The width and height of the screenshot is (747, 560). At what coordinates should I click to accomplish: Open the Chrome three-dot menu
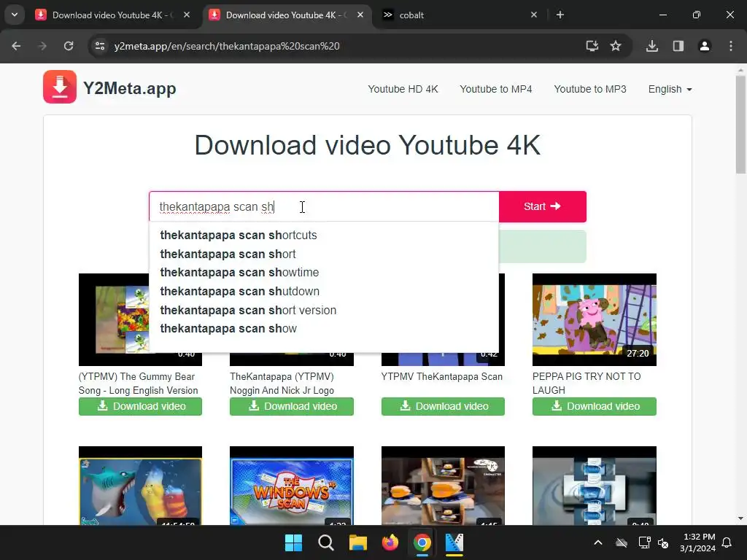731,46
